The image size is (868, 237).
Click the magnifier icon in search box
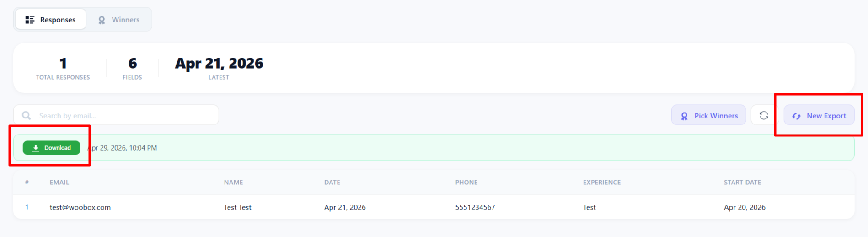(x=27, y=115)
